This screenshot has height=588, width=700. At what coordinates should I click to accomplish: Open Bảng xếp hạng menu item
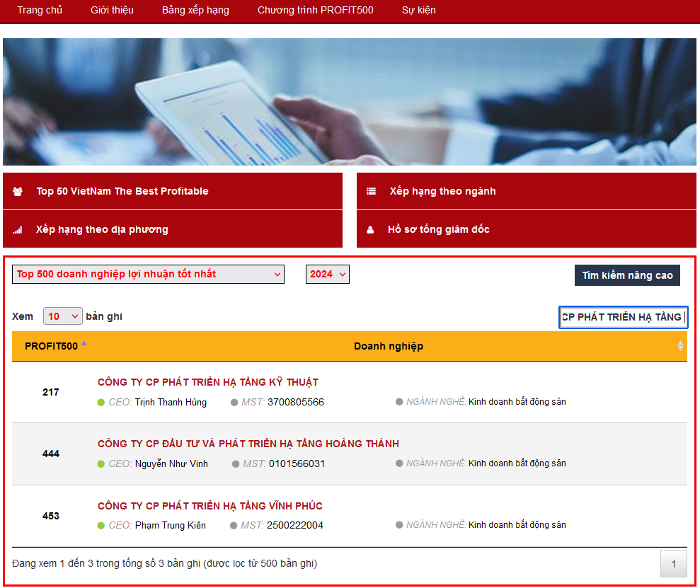(x=195, y=10)
